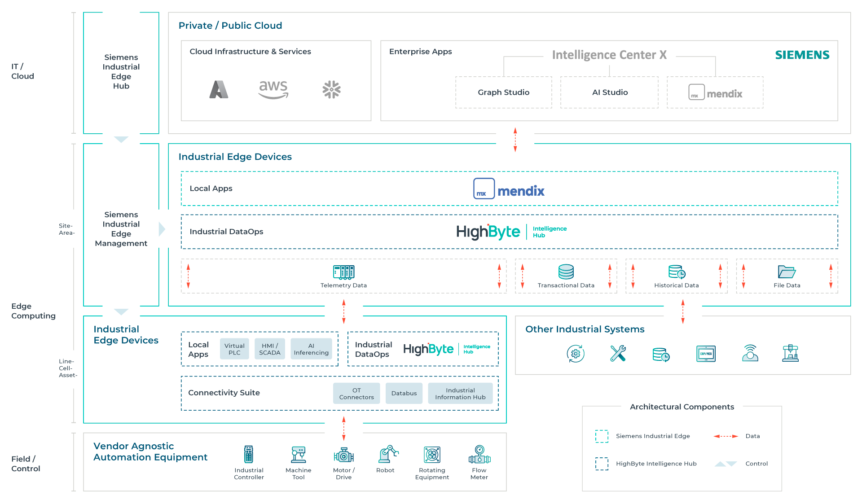Click the large HighByte logo beside Industrial DataOps
The image size is (862, 504).
pyautogui.click(x=511, y=232)
